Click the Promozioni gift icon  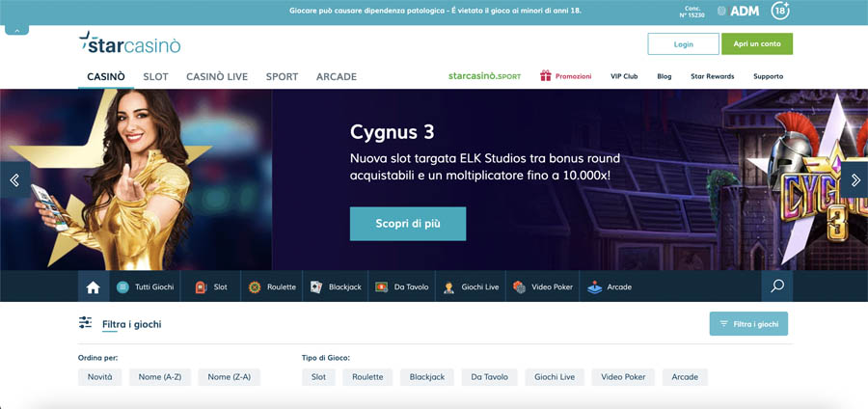click(546, 76)
